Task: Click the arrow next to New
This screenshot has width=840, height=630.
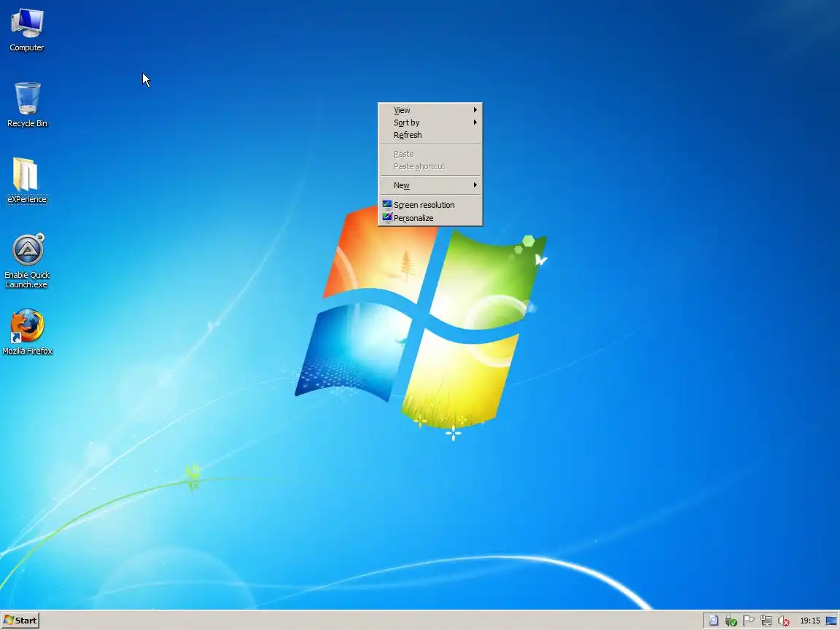Action: 475,185
